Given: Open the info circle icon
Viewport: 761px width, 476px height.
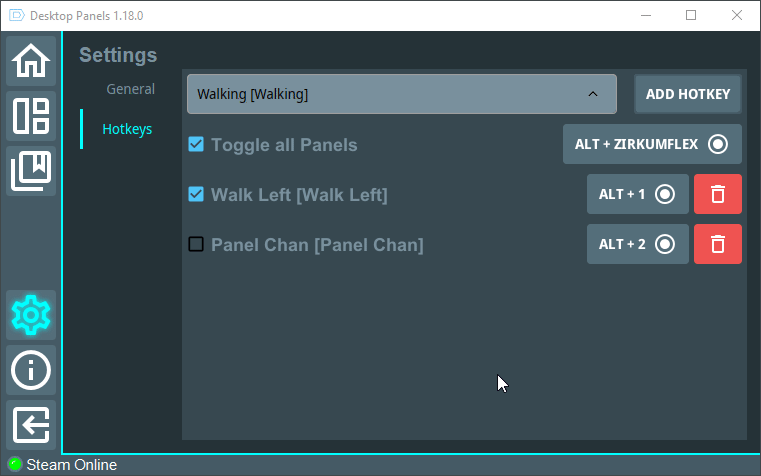Looking at the screenshot, I should point(31,370).
